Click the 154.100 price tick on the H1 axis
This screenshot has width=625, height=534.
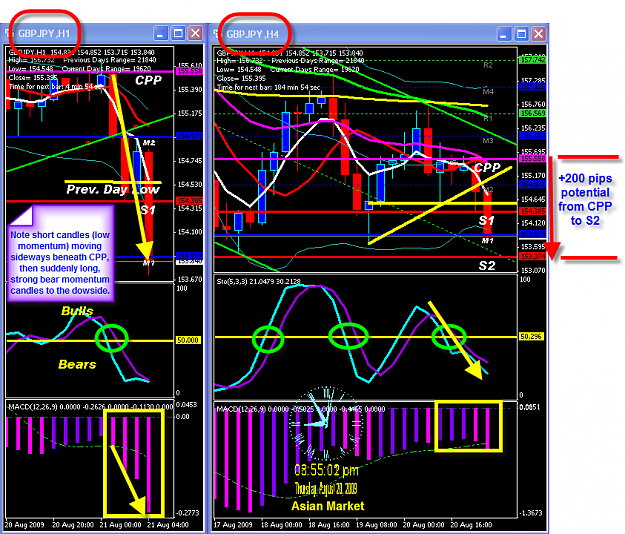coord(190,232)
